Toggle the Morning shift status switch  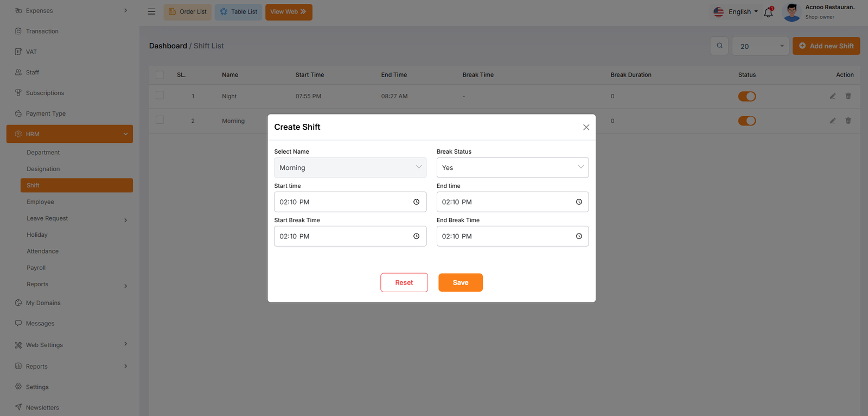pyautogui.click(x=746, y=121)
